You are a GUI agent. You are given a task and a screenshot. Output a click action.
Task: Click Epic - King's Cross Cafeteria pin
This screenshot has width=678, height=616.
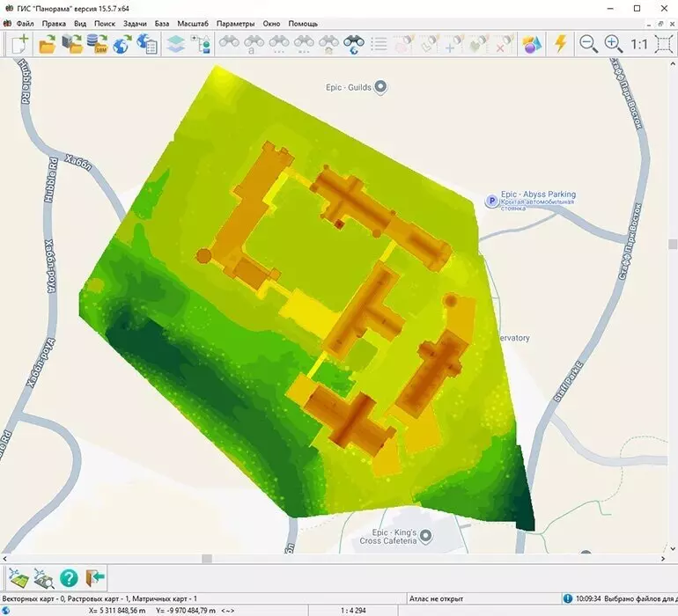click(x=426, y=536)
